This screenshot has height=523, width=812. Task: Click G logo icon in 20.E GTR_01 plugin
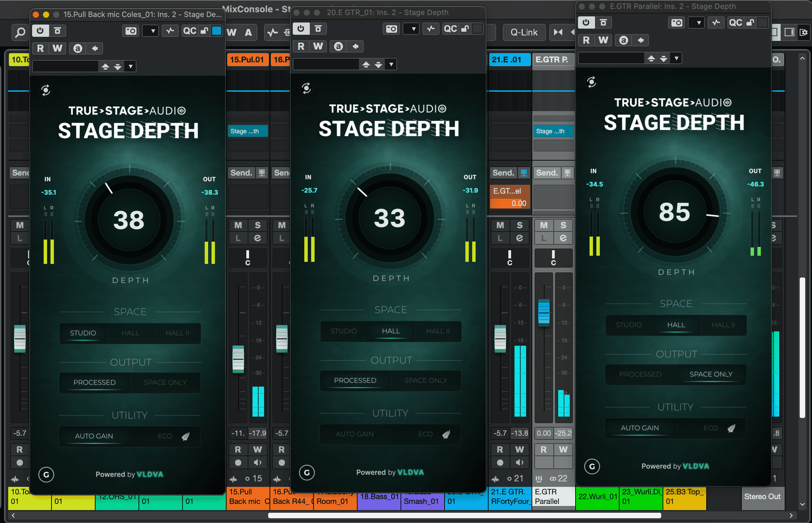(307, 473)
